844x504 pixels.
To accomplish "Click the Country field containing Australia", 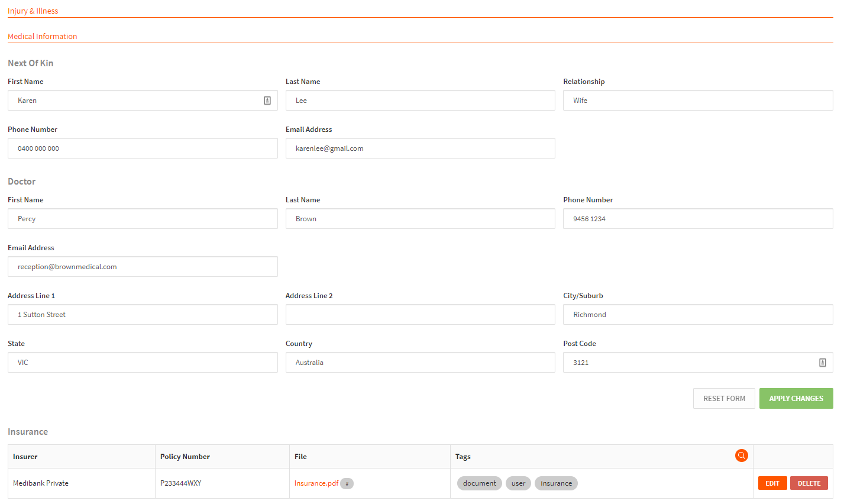I will 421,363.
